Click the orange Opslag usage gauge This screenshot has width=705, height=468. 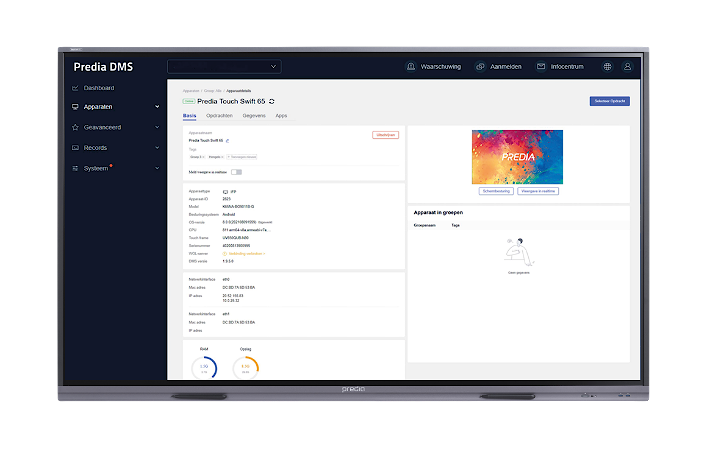245,368
